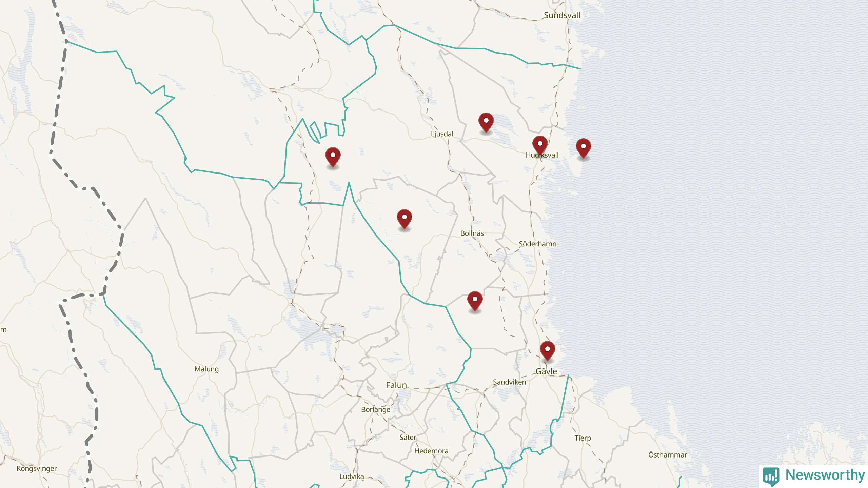Screen dimensions: 868x488
Task: Click the Gävle city label
Action: coord(546,371)
